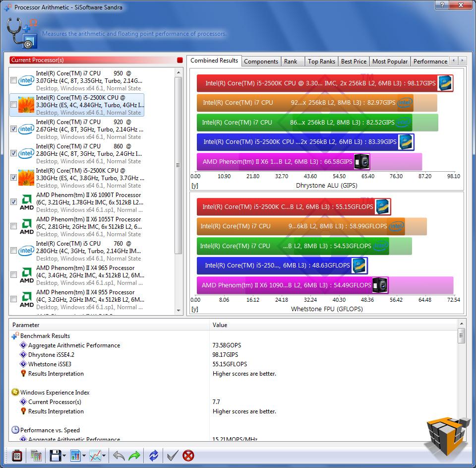Click the AMD logo beside Phenom II X4 965

point(27,275)
